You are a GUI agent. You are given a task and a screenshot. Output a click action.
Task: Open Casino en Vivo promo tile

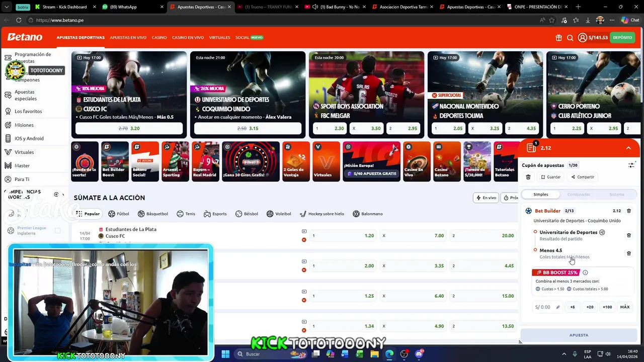(417, 161)
